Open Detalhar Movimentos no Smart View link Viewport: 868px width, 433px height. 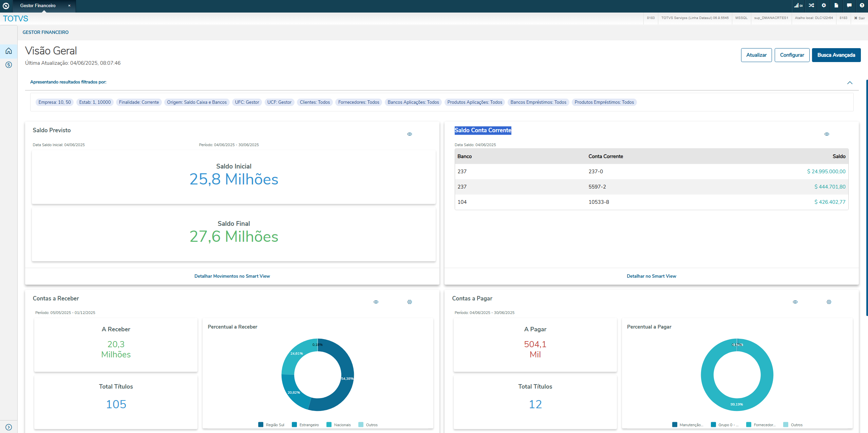[232, 276]
